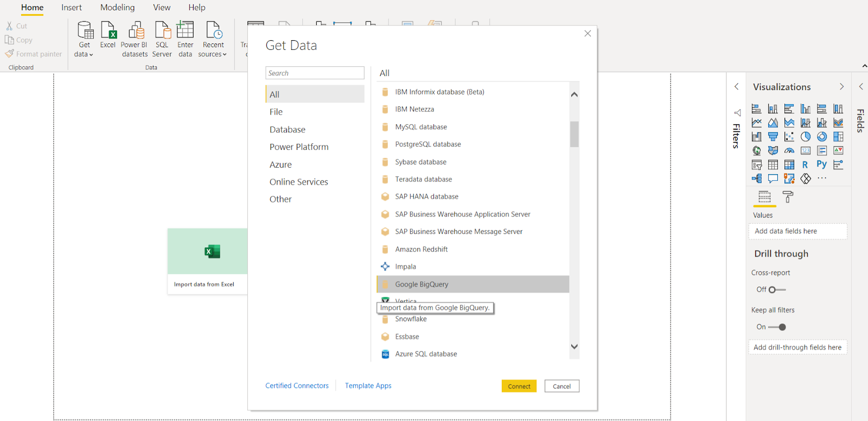
Task: Select the Key influencers visual
Action: [838, 165]
